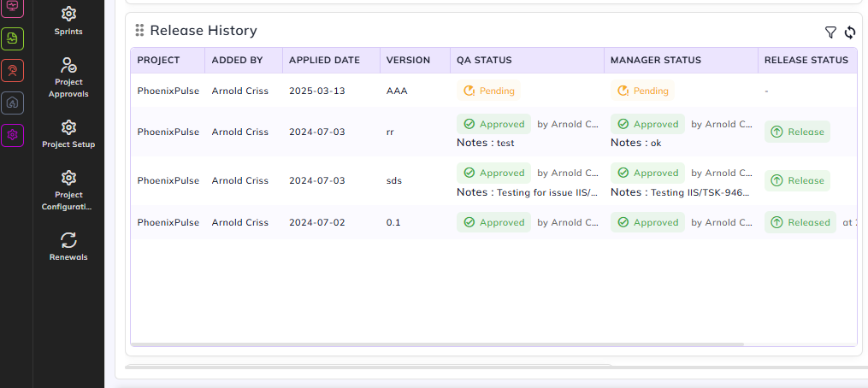
Task: Open Project Approvals in sidebar
Action: tap(68, 78)
